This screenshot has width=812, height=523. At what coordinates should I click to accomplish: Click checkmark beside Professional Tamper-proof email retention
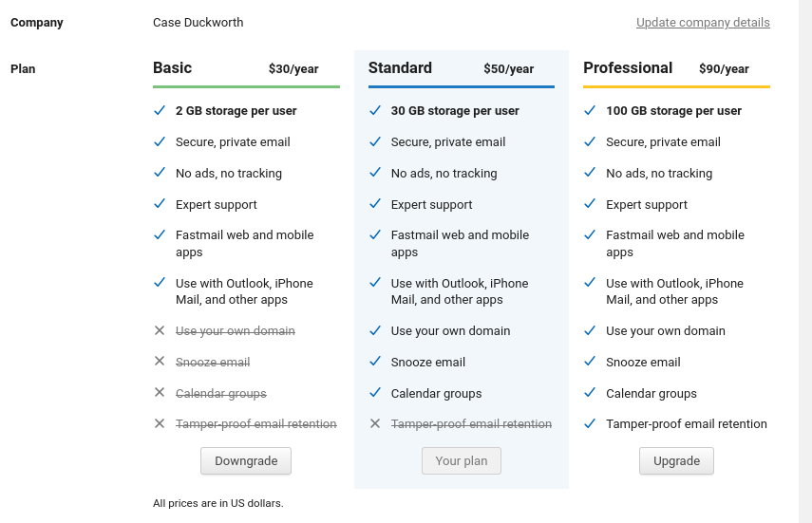coord(590,423)
